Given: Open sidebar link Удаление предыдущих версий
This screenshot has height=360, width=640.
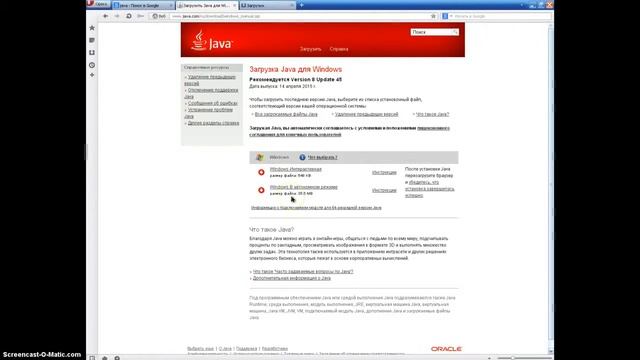Looking at the screenshot, I should (210, 80).
